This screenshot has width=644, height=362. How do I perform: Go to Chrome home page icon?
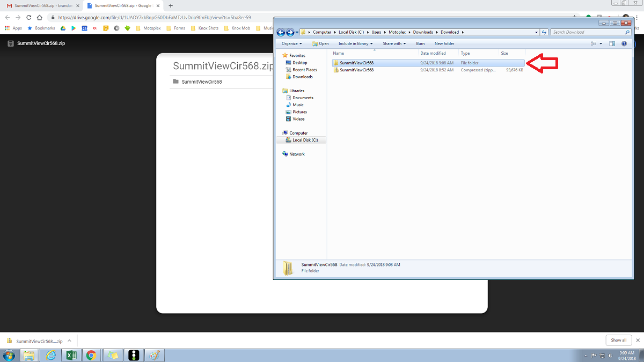point(40,17)
